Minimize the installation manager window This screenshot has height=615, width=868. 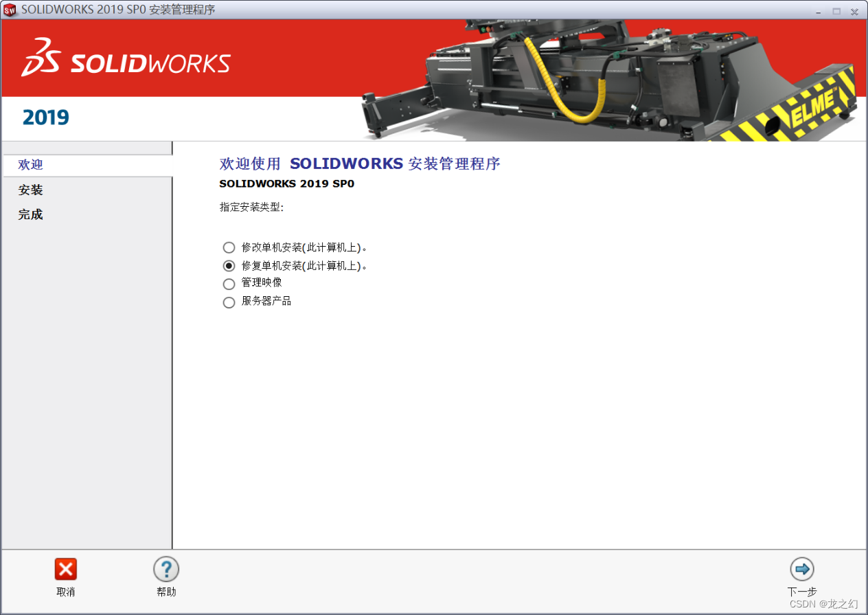click(x=819, y=11)
